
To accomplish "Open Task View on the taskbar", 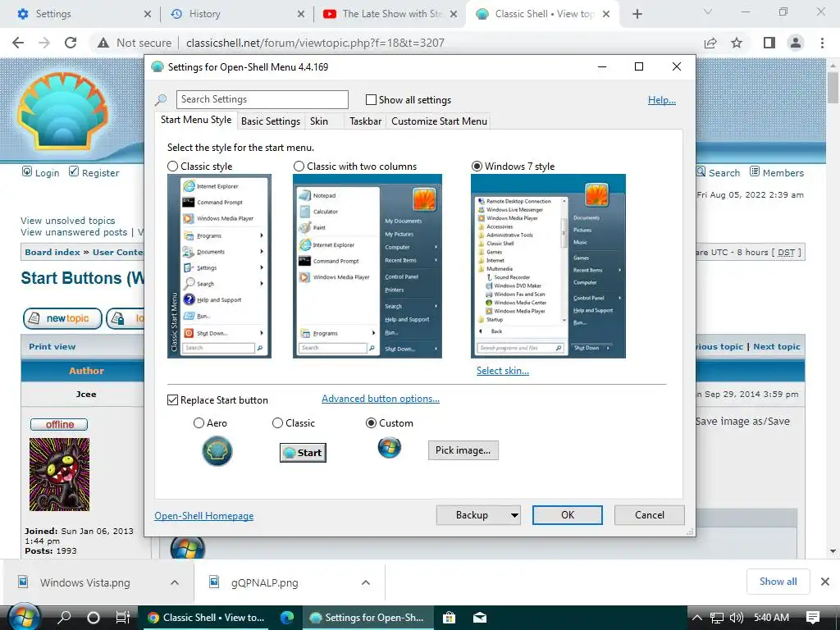I will (123, 617).
